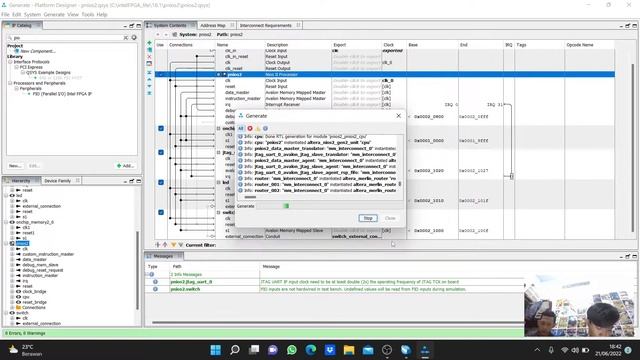The image size is (640, 360).
Task: Select Platform Designer icon on taskbar
Action: click(425, 350)
